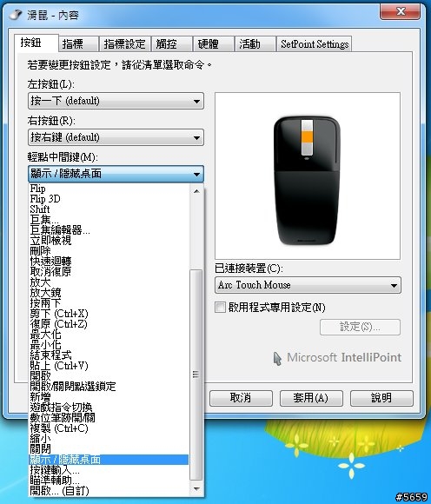This screenshot has width=431, height=504.
Task: Select 立即檢視 option
Action: click(109, 241)
